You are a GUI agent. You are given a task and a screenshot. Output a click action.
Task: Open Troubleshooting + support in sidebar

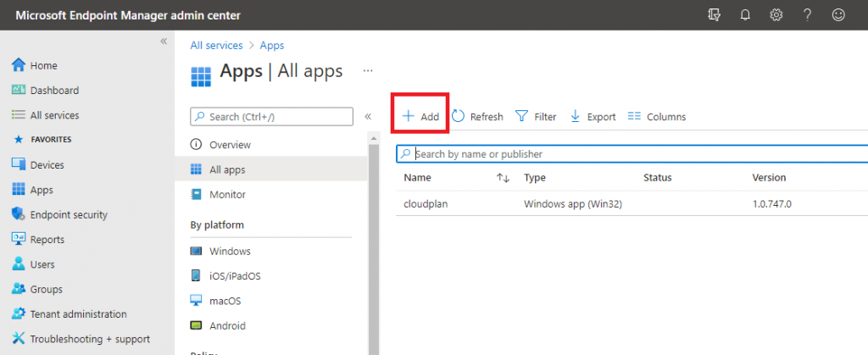tap(90, 339)
